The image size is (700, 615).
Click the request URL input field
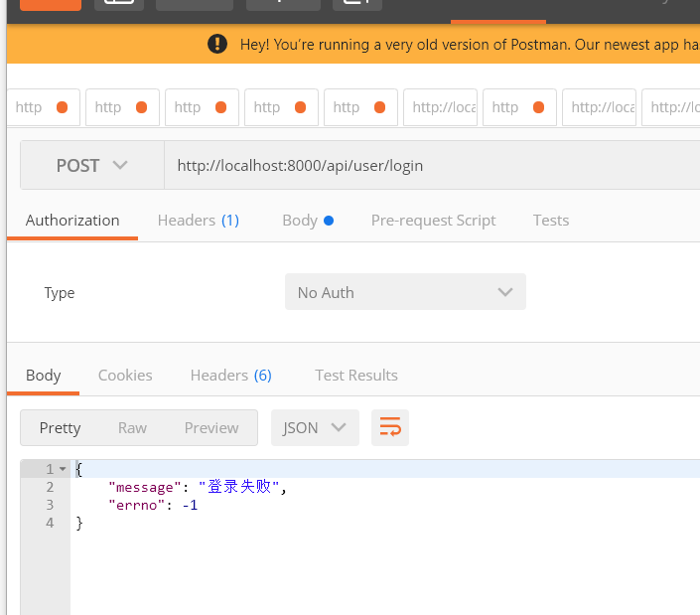pyautogui.click(x=427, y=165)
